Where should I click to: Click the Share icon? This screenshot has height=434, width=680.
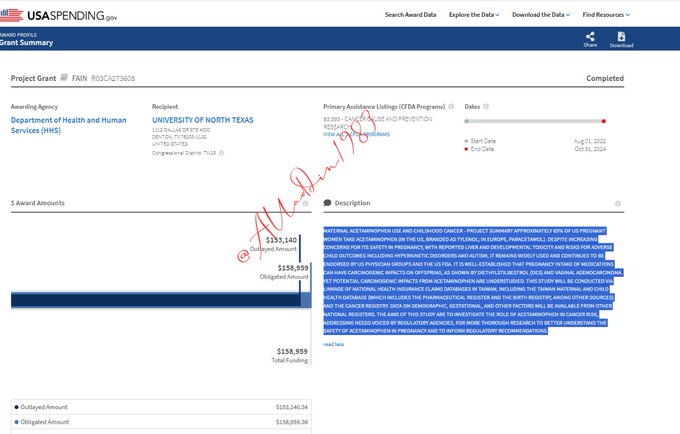coord(590,37)
